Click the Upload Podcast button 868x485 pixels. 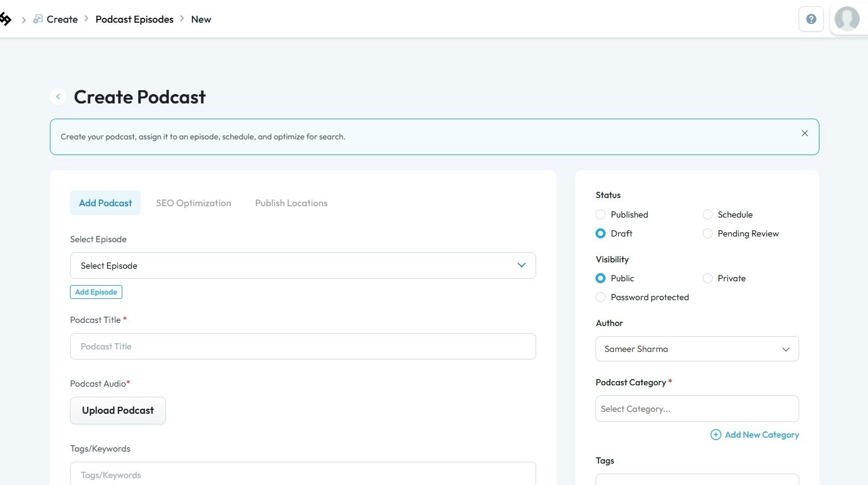point(118,411)
